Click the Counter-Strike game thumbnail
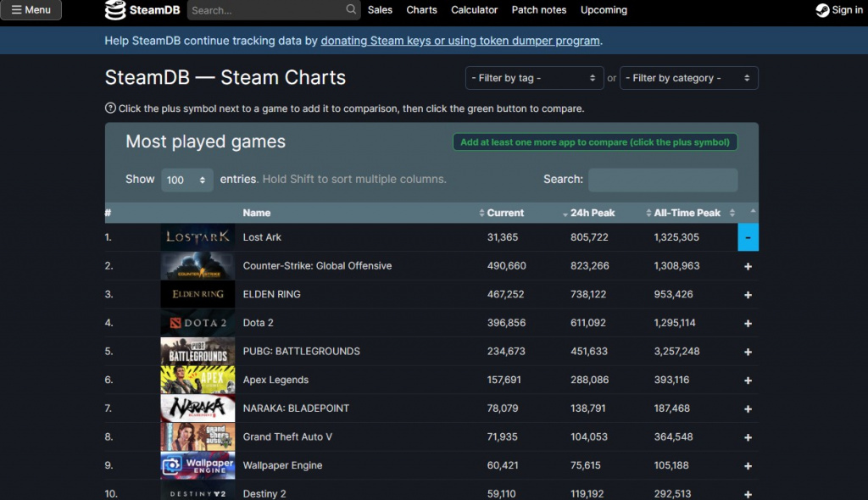Image resolution: width=868 pixels, height=500 pixels. click(198, 266)
